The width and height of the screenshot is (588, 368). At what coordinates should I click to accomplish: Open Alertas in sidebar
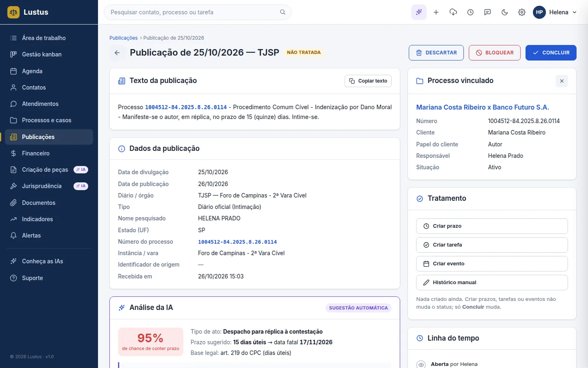(49, 236)
